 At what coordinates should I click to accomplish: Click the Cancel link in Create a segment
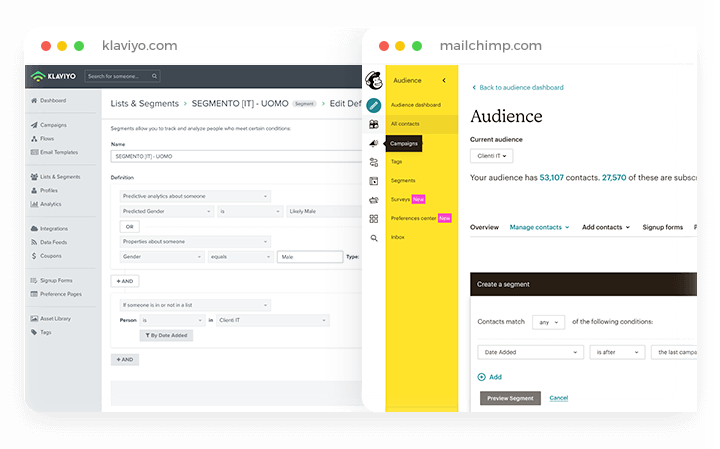coord(558,398)
